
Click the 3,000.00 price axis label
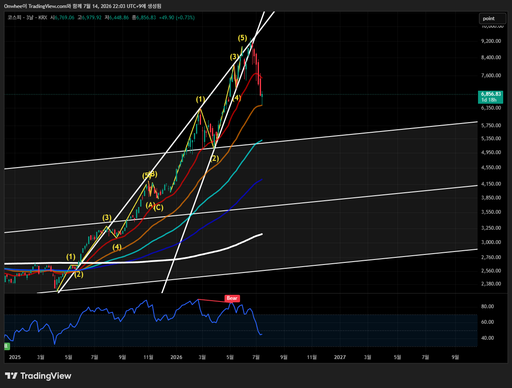491,242
